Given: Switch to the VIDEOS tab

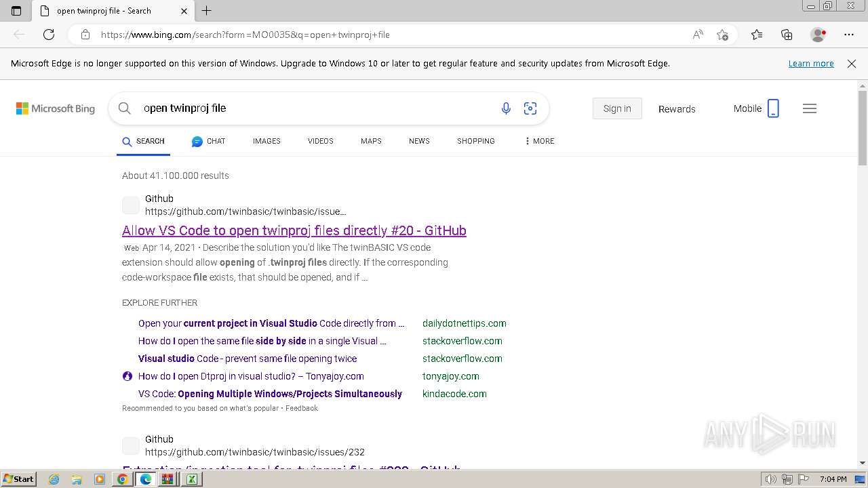Looking at the screenshot, I should coord(321,141).
